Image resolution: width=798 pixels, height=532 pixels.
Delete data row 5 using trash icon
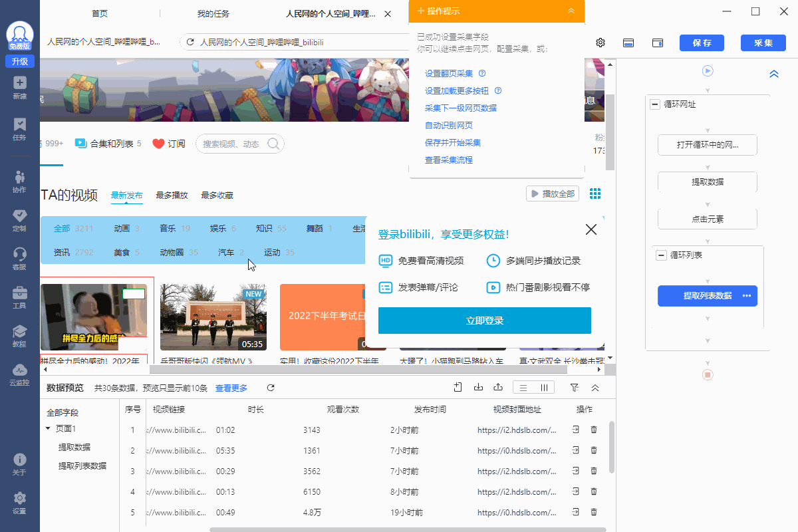coord(594,512)
